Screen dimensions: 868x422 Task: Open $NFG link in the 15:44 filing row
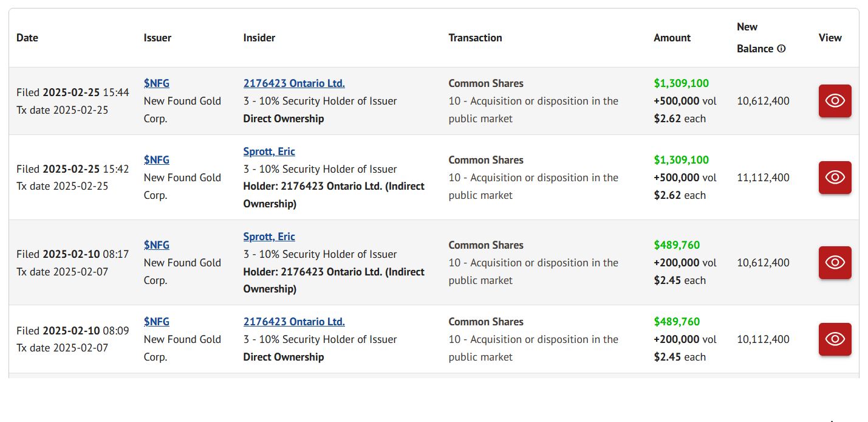[157, 83]
